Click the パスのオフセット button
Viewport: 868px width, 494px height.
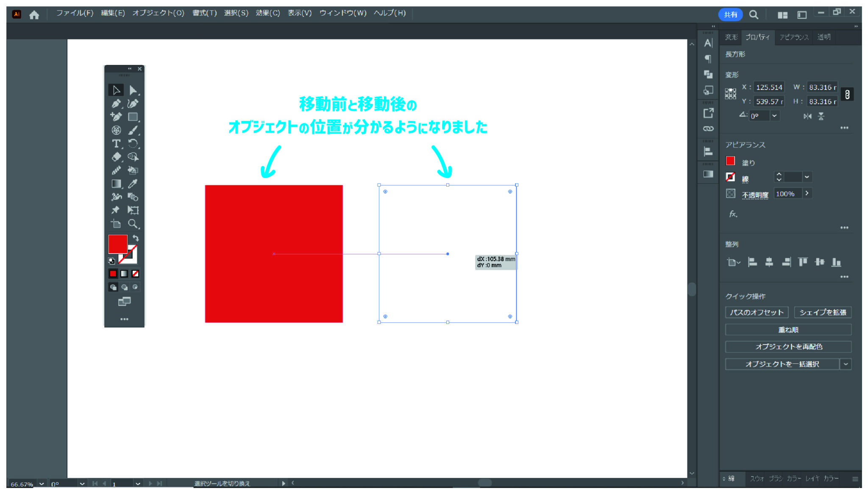coord(757,312)
